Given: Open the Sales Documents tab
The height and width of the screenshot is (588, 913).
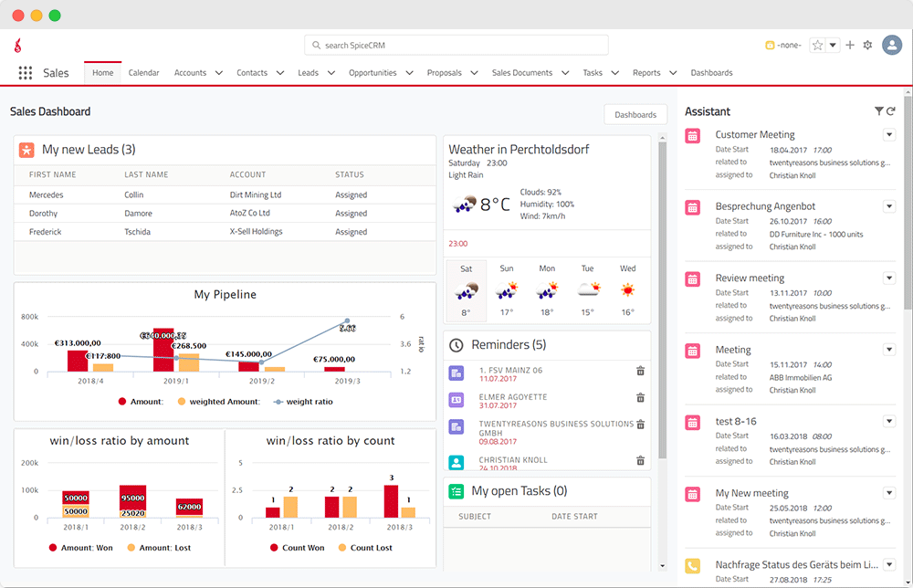Looking at the screenshot, I should pos(522,73).
